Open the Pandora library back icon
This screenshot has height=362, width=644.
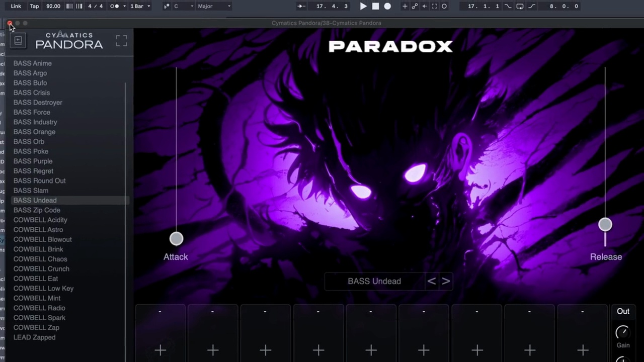pos(18,41)
